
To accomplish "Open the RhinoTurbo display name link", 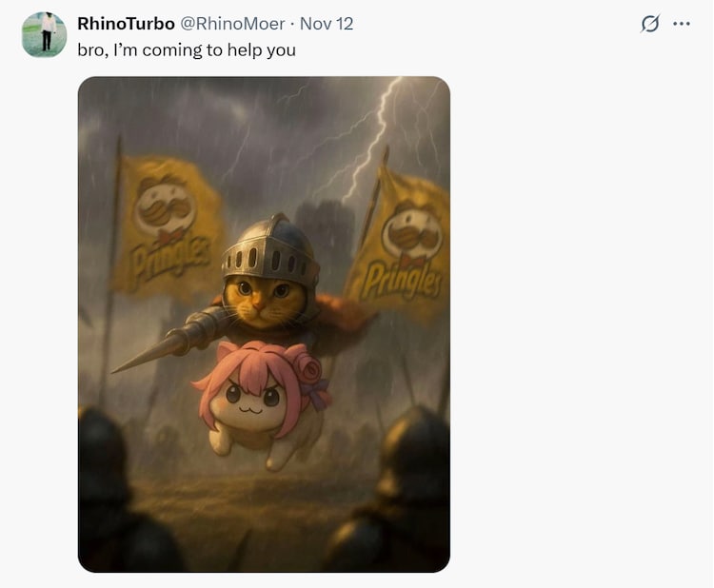I will click(x=126, y=24).
